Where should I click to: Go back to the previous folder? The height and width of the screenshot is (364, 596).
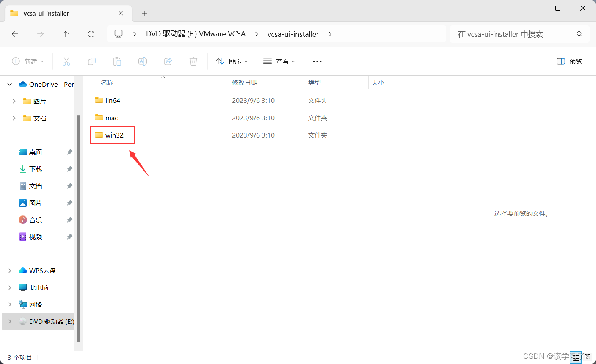15,34
